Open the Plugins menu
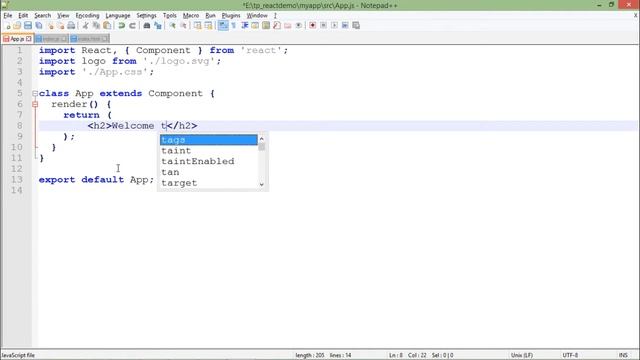The image size is (640, 360). coord(231,16)
